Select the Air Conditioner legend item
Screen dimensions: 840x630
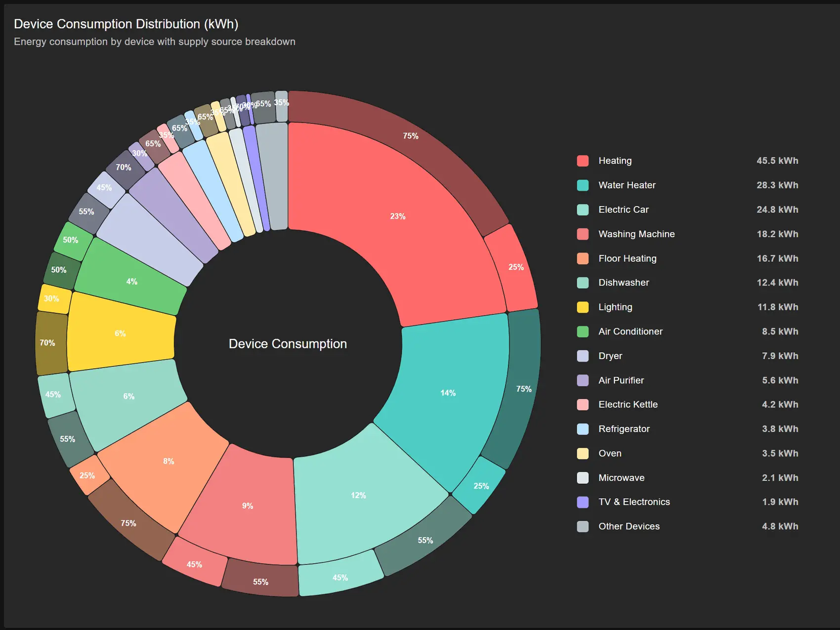(630, 332)
